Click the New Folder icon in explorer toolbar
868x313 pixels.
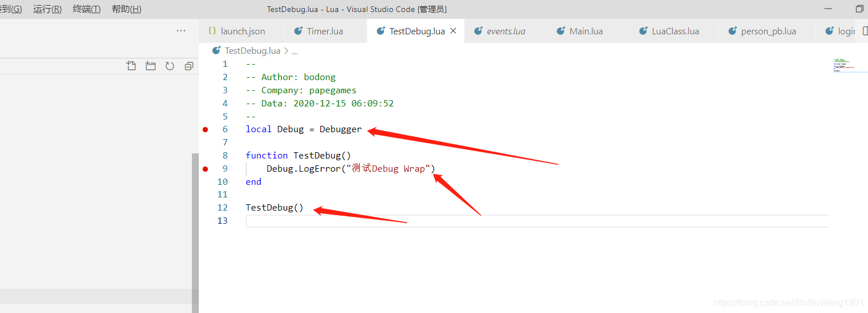pyautogui.click(x=150, y=66)
